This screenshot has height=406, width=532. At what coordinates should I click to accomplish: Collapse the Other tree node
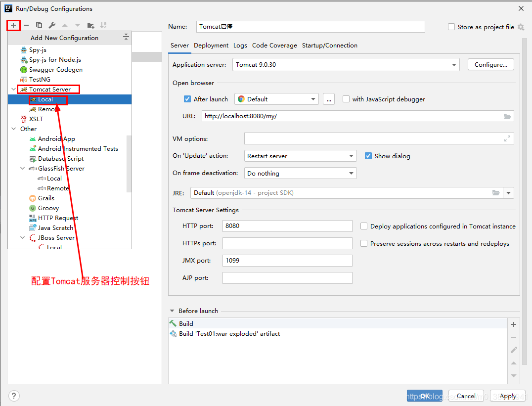point(13,129)
